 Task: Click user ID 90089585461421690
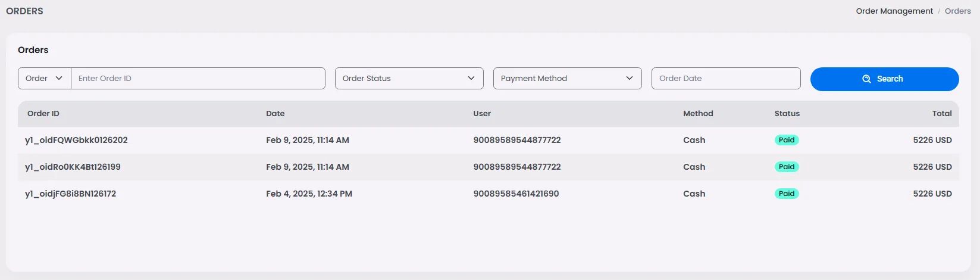click(x=516, y=194)
